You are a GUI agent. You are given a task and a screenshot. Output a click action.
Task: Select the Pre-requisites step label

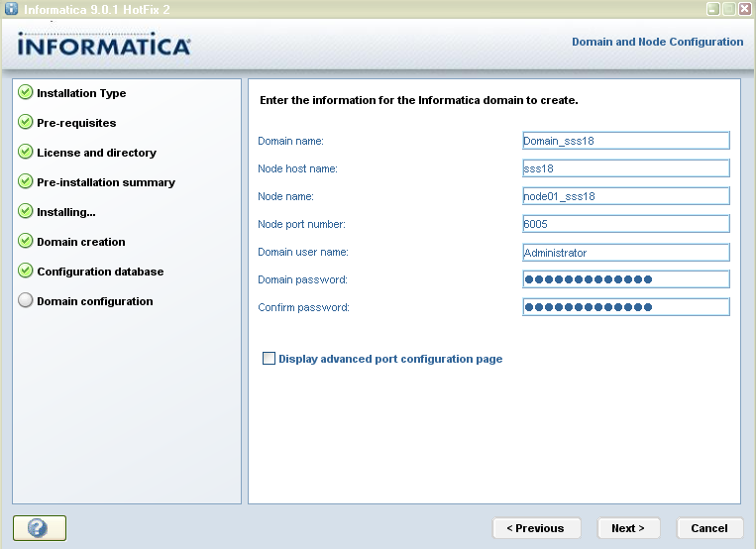pos(76,123)
